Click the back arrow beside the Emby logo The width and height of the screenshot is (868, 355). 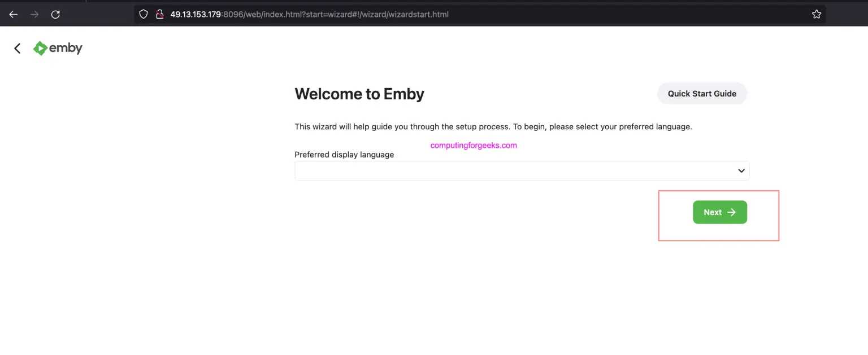click(x=17, y=48)
